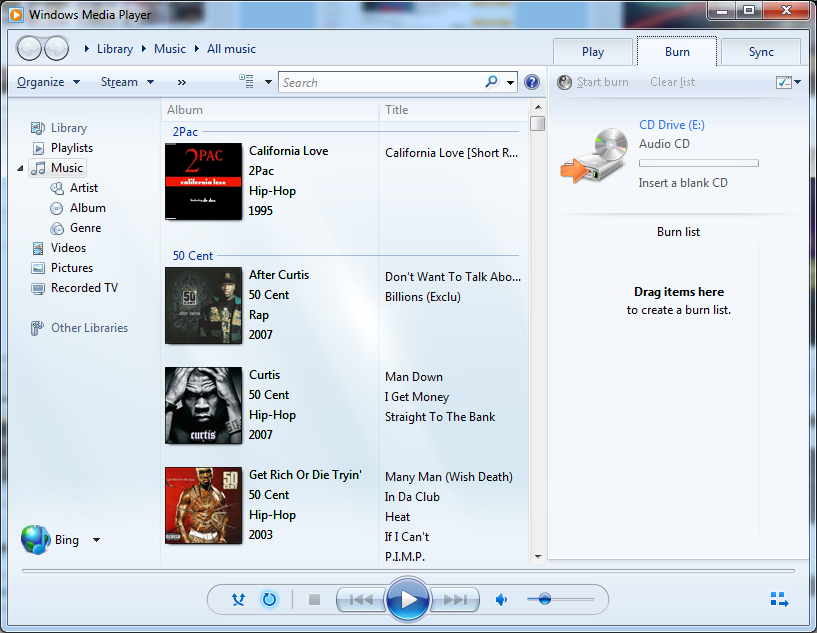Click the Artist icon under Music
Viewport: 817px width, 633px height.
click(x=57, y=188)
